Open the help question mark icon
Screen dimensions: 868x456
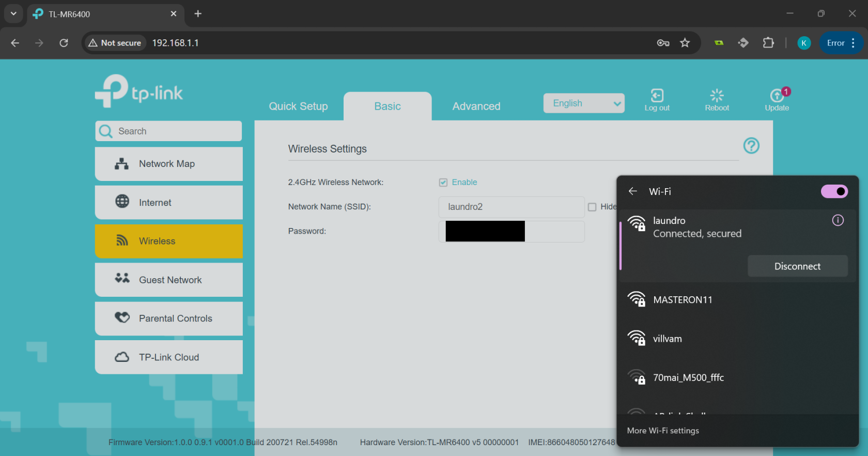(x=751, y=146)
